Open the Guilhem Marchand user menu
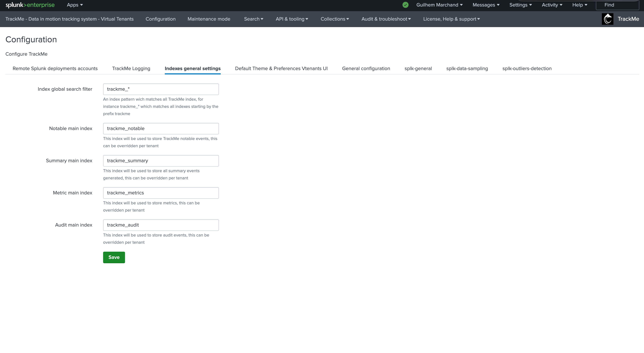Viewport: 644px width, 353px height. (x=440, y=5)
